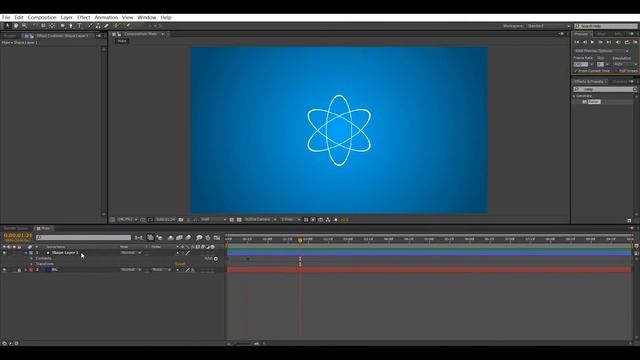Select the Pan Behind anchor point tool
The width and height of the screenshot is (640, 360).
point(52,26)
